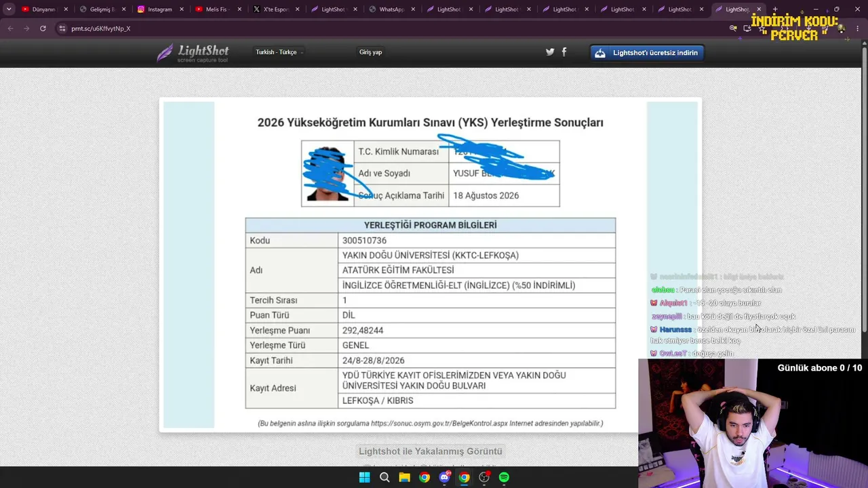The image size is (868, 488).
Task: Click the YERLEŞTİĞİ PROGRAM BİLGİLERİ header
Action: tap(431, 225)
